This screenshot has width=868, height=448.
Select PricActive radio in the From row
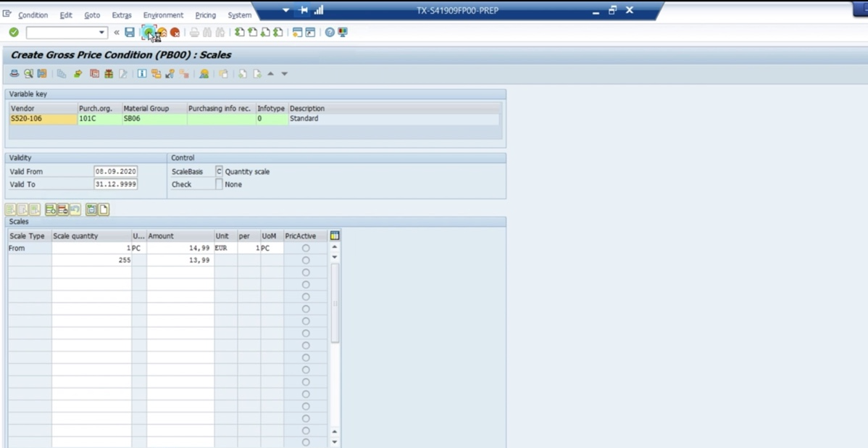pyautogui.click(x=306, y=248)
